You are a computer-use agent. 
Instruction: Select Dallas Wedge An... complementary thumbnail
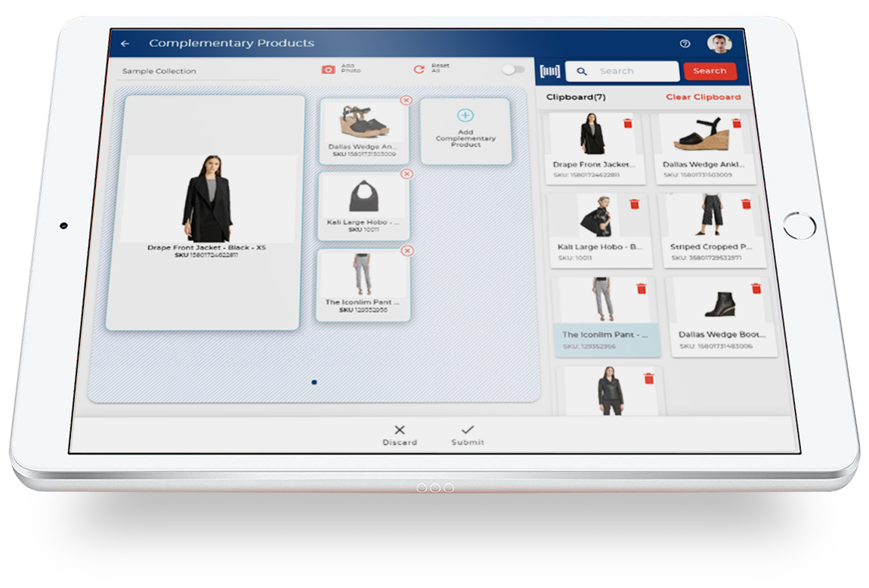(x=364, y=122)
